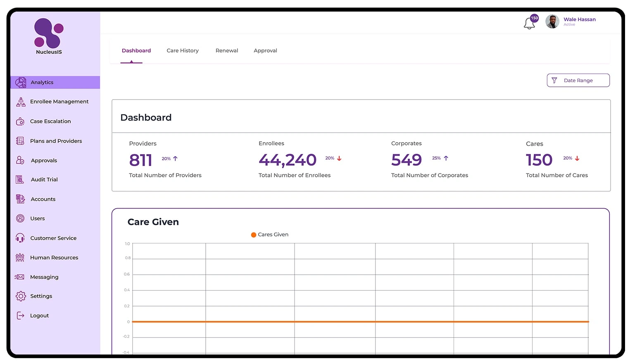630x364 pixels.
Task: Click the Enrollees count 44,240
Action: tap(288, 160)
